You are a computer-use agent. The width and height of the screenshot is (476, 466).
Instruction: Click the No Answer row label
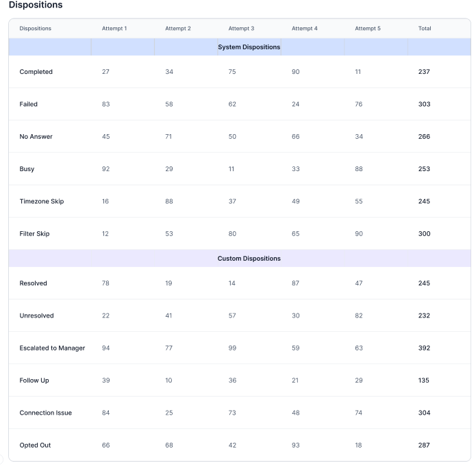36,137
